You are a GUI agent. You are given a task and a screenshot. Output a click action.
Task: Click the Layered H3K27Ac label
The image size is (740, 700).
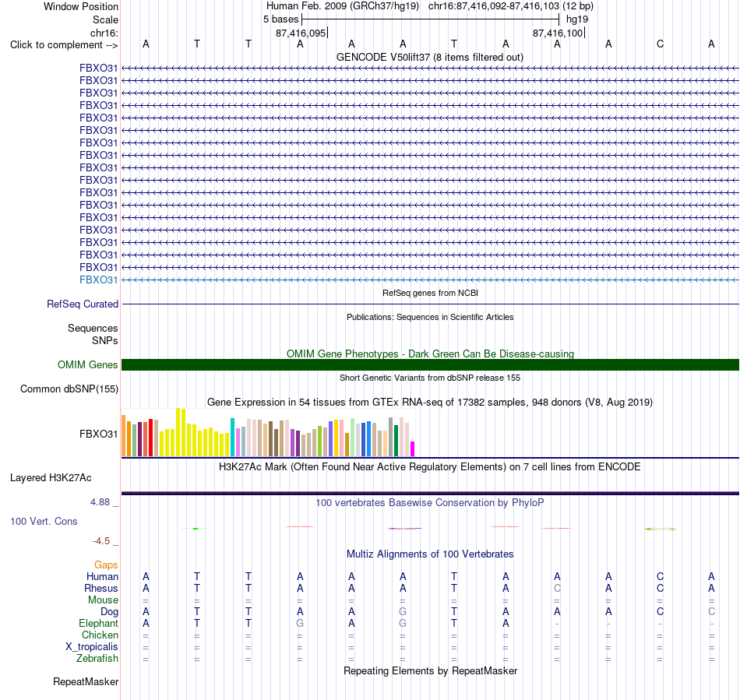pos(51,478)
